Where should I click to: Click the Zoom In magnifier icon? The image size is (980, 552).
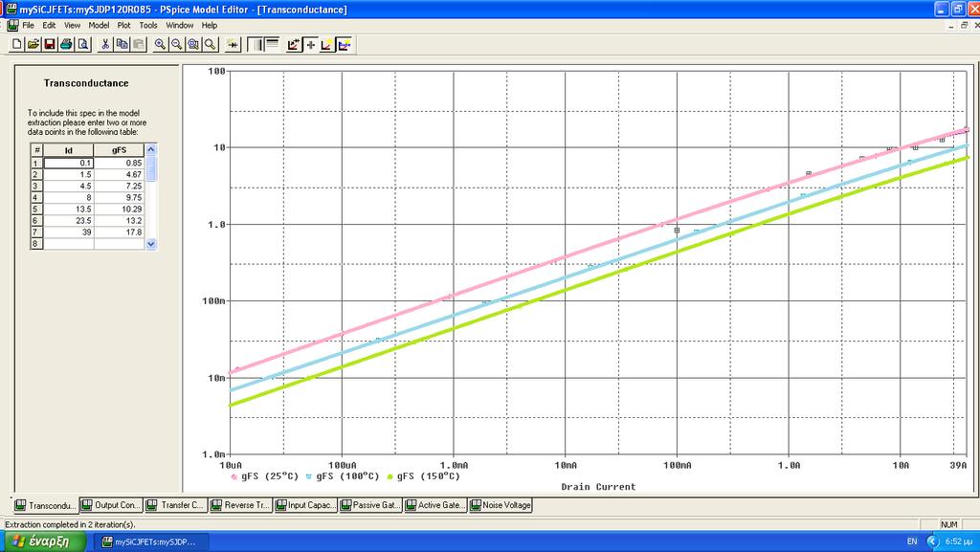(161, 44)
